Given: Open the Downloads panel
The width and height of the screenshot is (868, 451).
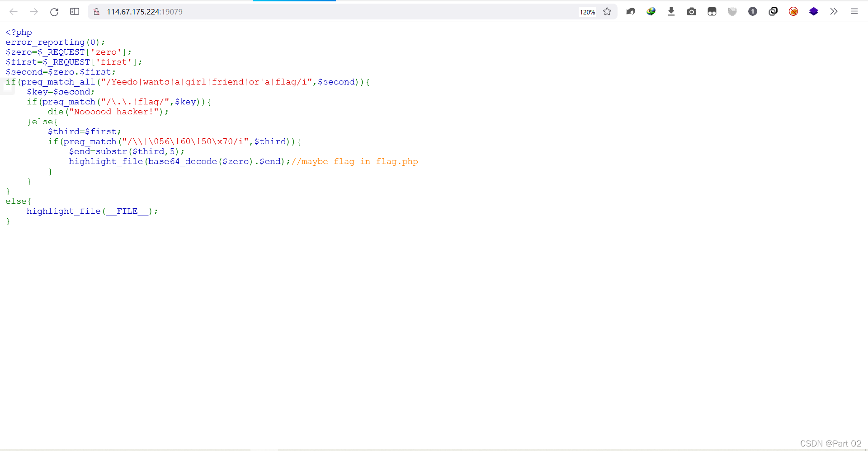Looking at the screenshot, I should pyautogui.click(x=671, y=12).
